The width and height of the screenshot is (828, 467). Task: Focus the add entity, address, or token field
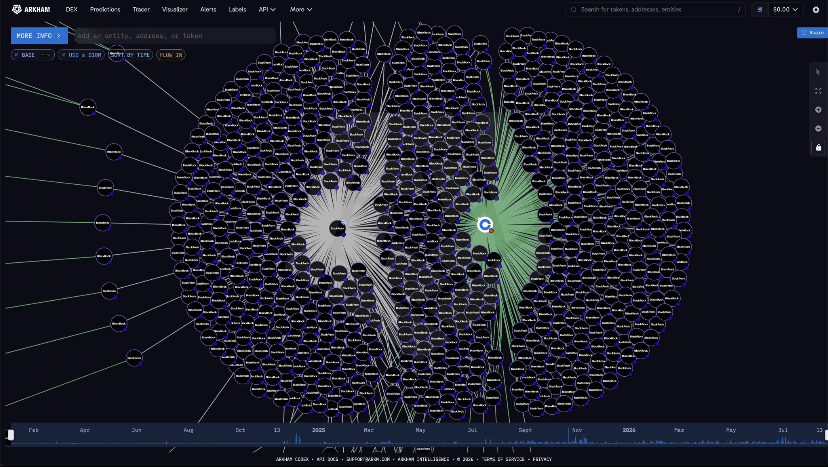(x=175, y=35)
